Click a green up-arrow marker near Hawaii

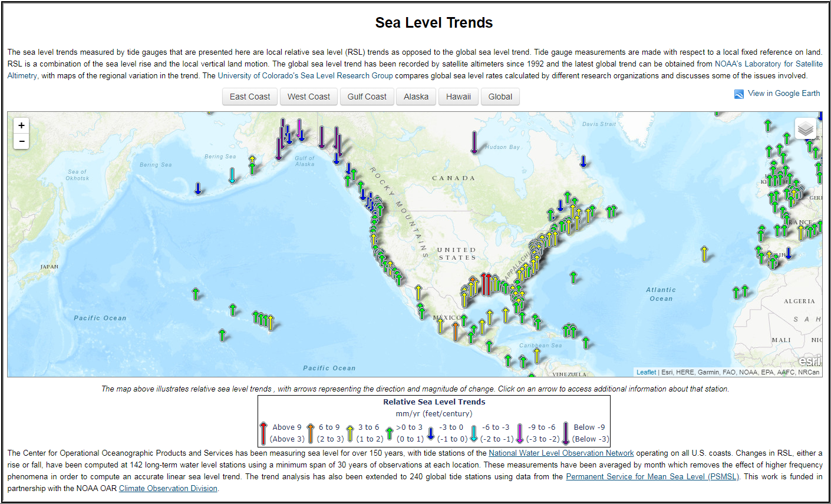point(256,316)
